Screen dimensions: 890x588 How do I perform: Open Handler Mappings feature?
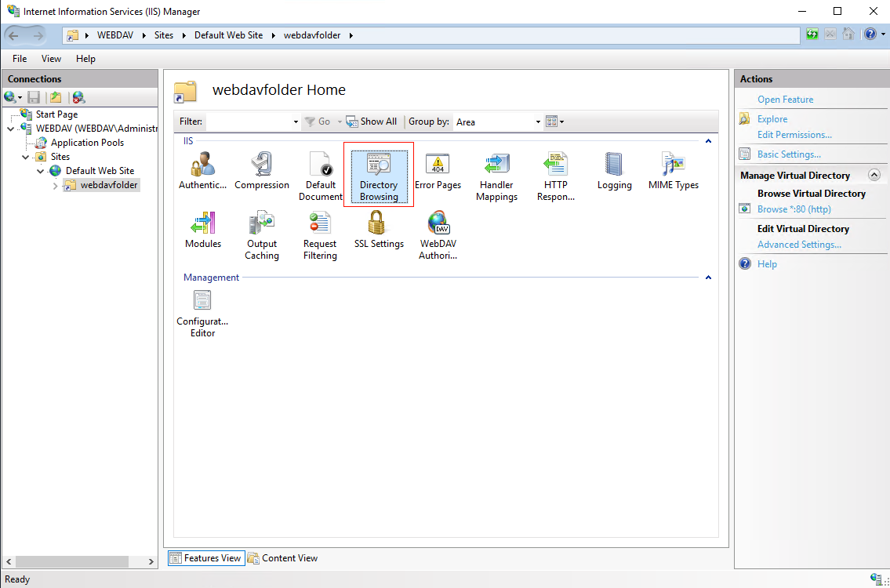coord(496,176)
